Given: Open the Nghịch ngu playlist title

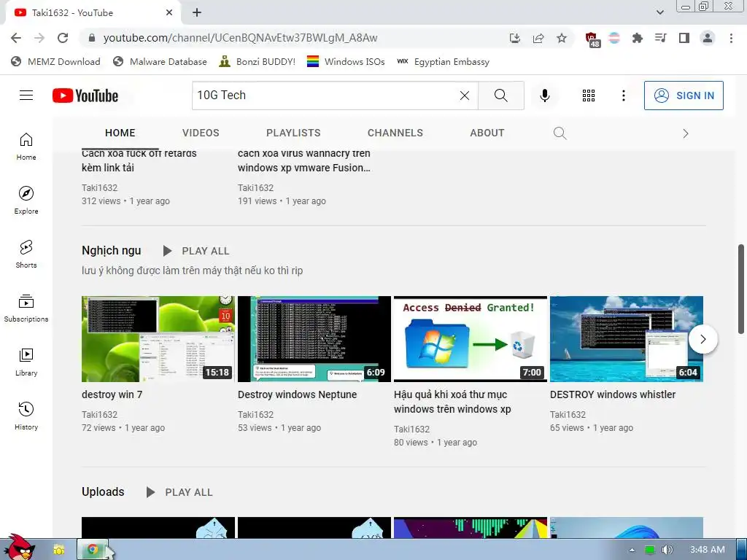Looking at the screenshot, I should (112, 251).
